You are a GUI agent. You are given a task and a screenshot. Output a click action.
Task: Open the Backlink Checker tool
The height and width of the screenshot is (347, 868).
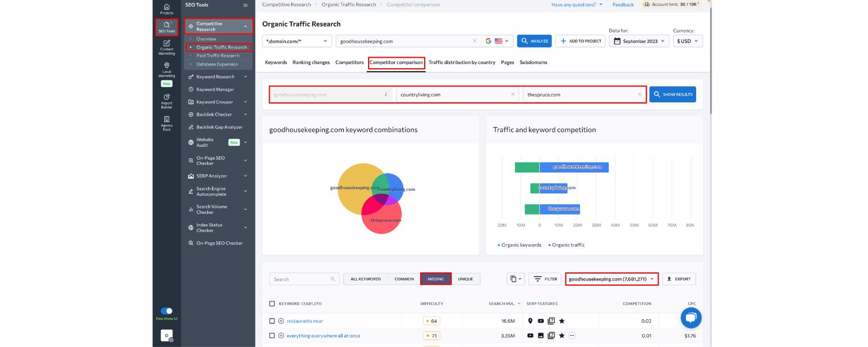pos(214,114)
